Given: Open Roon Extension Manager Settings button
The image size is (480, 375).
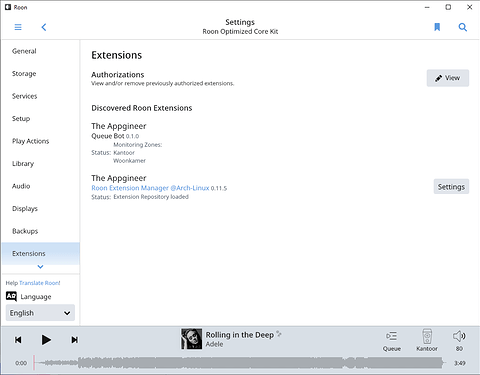Looking at the screenshot, I should point(451,187).
